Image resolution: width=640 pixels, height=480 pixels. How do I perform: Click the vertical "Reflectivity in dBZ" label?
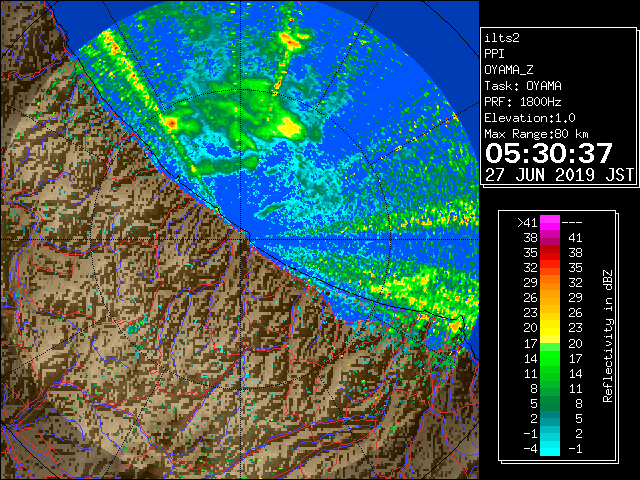(607, 336)
